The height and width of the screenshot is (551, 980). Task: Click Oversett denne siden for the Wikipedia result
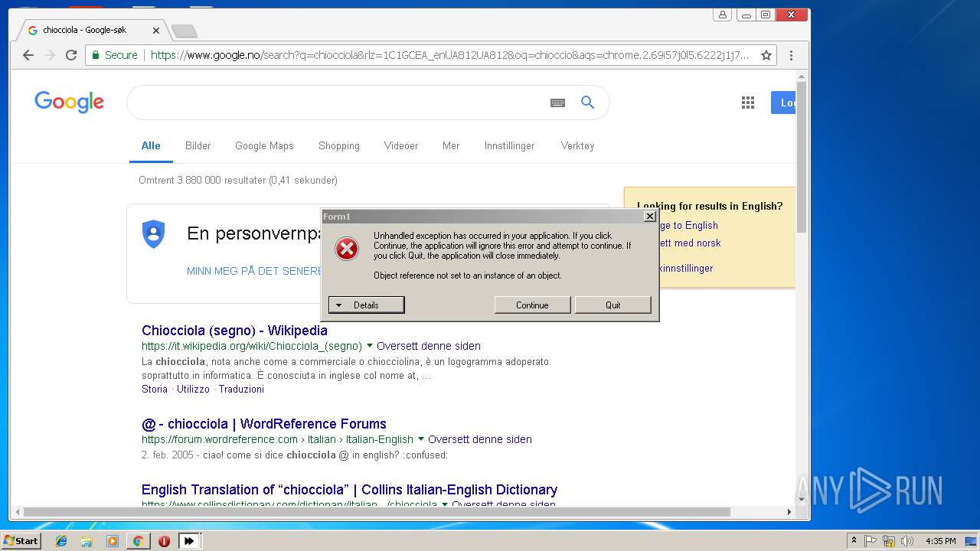coord(429,346)
